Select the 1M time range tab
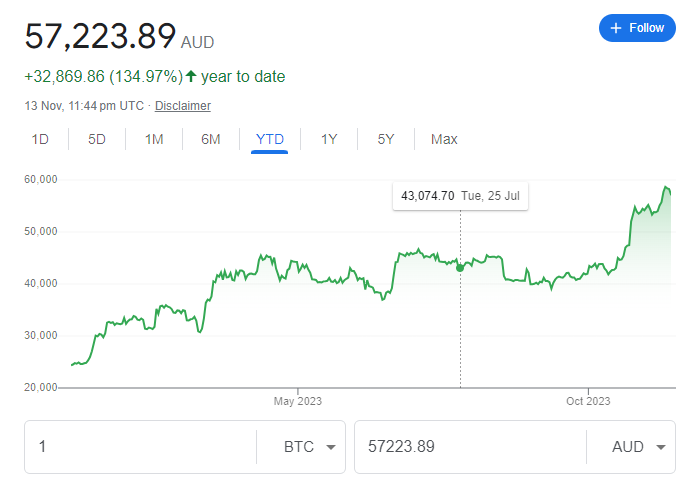Viewport: 685px width, 483px height. (x=154, y=139)
